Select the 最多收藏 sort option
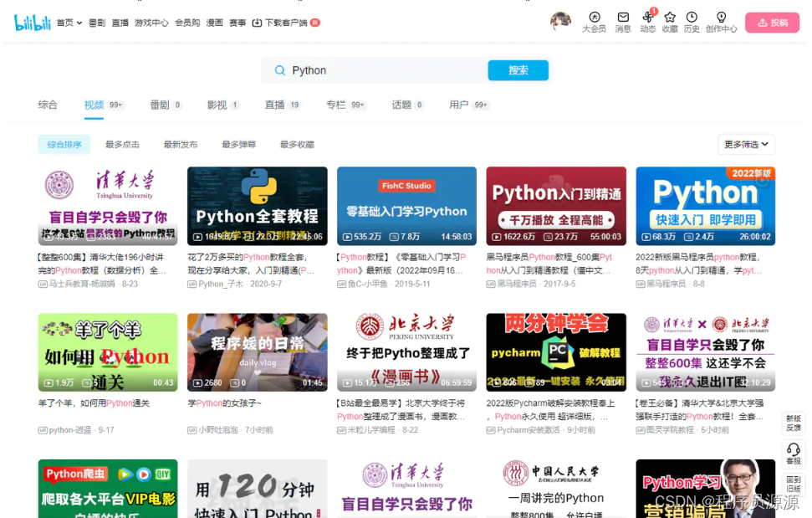Image resolution: width=812 pixels, height=518 pixels. pyautogui.click(x=297, y=145)
